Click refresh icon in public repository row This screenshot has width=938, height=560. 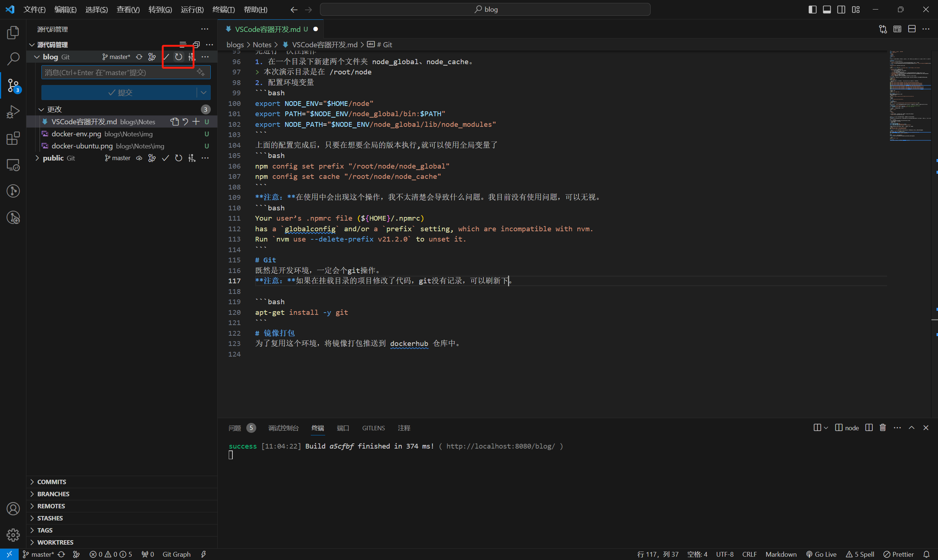pos(179,158)
